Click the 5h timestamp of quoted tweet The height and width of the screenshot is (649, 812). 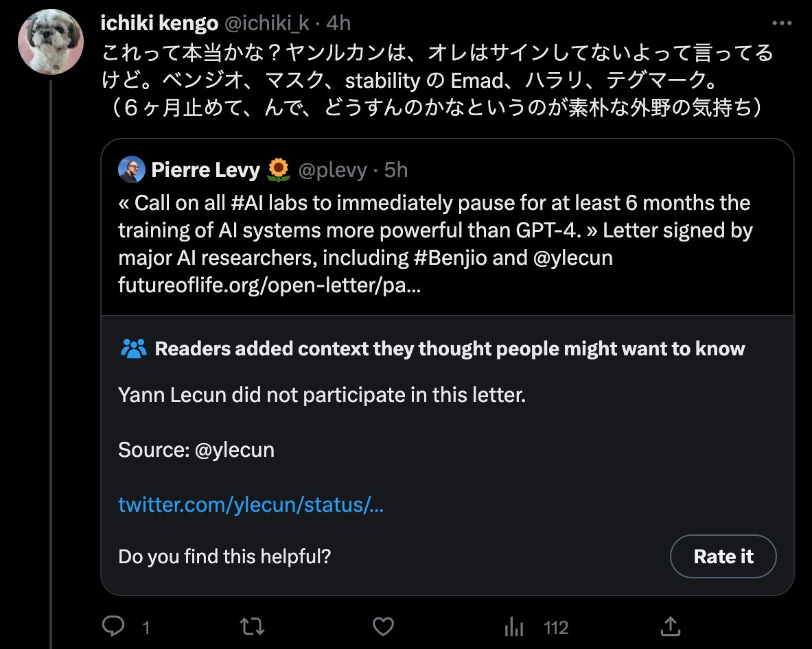point(395,169)
